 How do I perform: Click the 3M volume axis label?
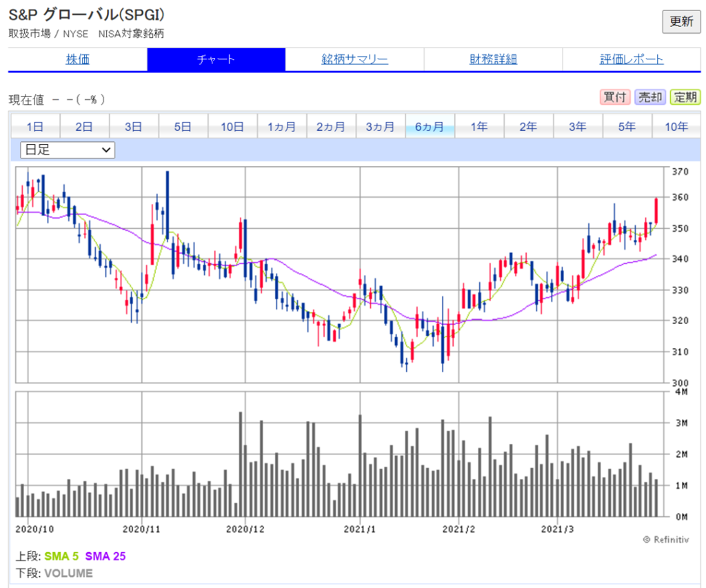pyautogui.click(x=682, y=423)
